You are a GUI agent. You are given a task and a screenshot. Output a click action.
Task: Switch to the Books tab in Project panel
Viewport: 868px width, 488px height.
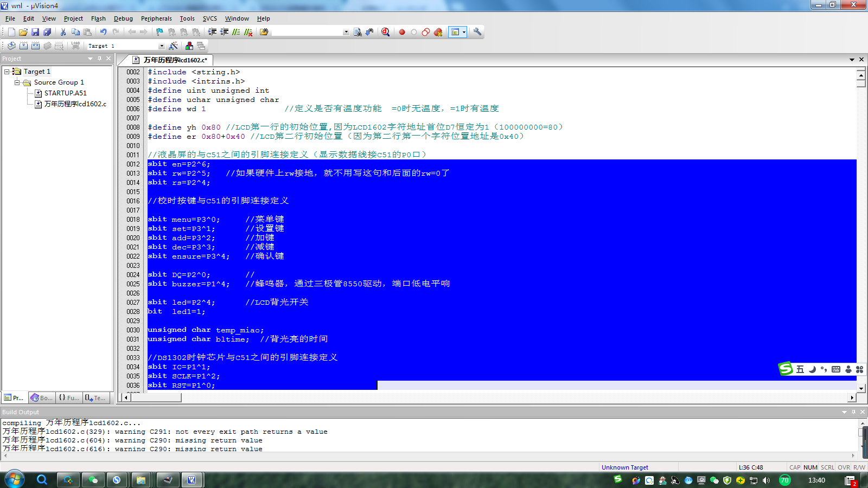(42, 397)
